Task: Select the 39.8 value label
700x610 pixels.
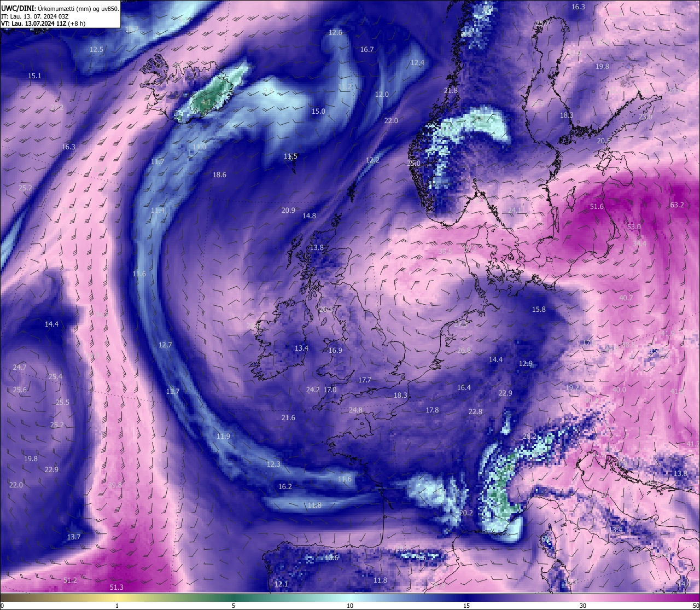Action: [x=115, y=485]
